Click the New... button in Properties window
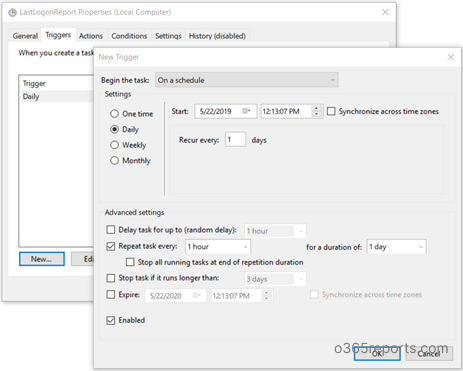Viewport: 463px width, 371px height. (42, 259)
